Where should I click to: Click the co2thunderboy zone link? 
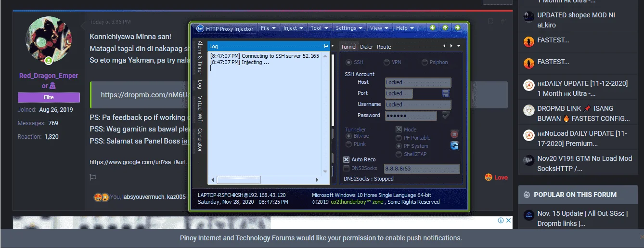pos(357,202)
